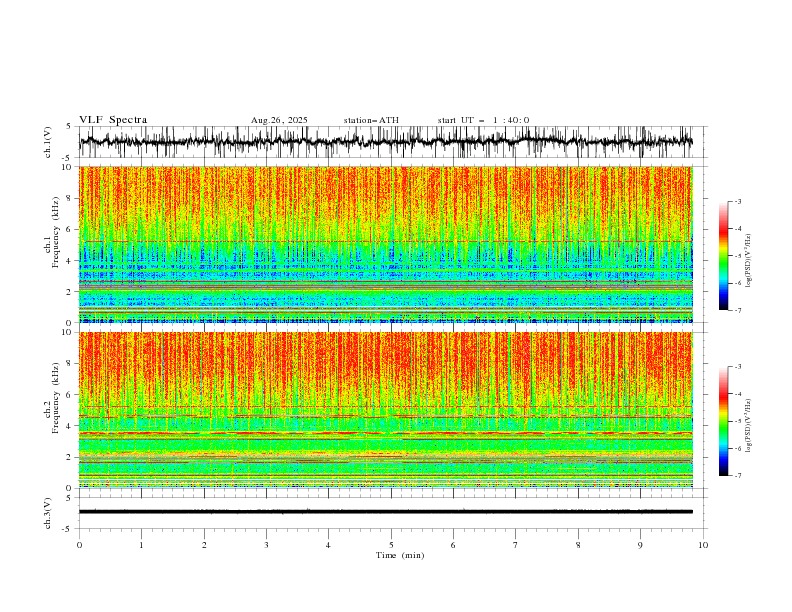Click the "VLF Spectra" title text

point(113,120)
